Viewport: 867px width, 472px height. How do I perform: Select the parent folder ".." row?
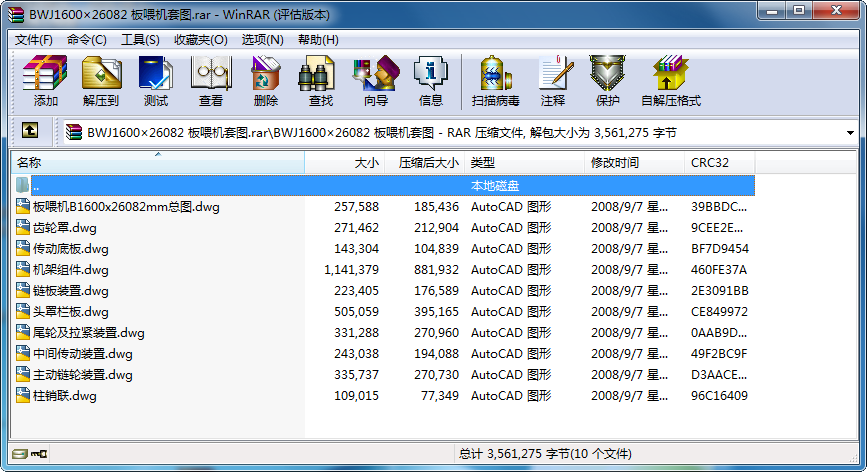coord(36,186)
